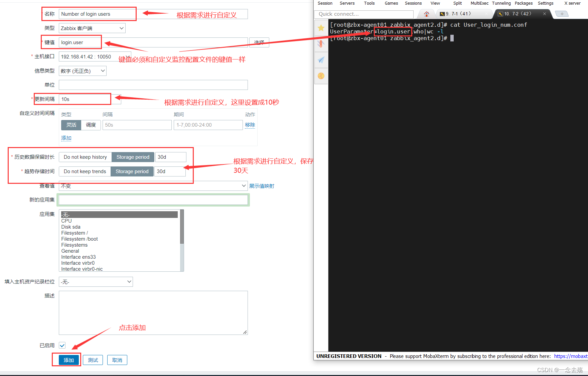Open the MobaXterm subscription link in status bar
The image size is (588, 376).
(x=571, y=356)
